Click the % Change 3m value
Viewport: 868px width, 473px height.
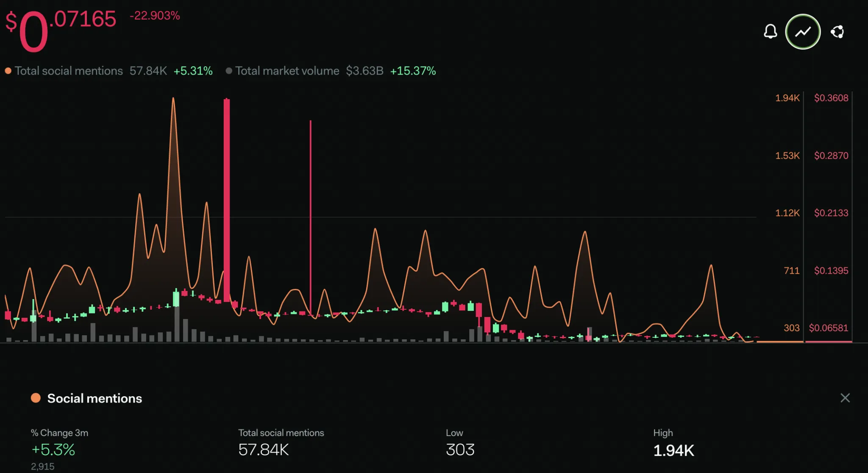tap(53, 450)
